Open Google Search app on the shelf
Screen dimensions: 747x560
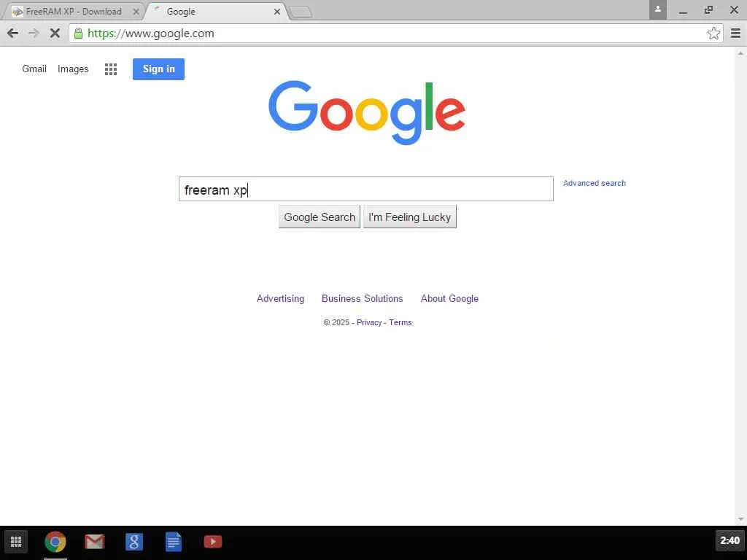click(134, 542)
